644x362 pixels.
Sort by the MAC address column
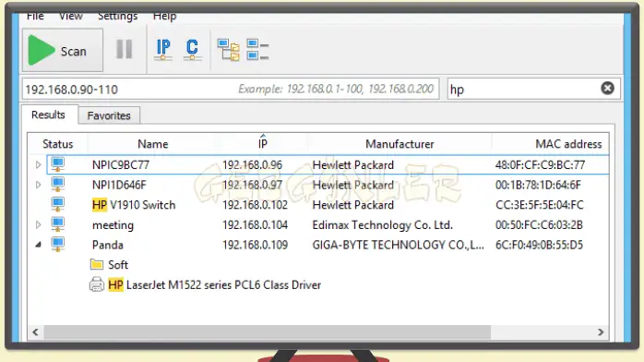[568, 144]
